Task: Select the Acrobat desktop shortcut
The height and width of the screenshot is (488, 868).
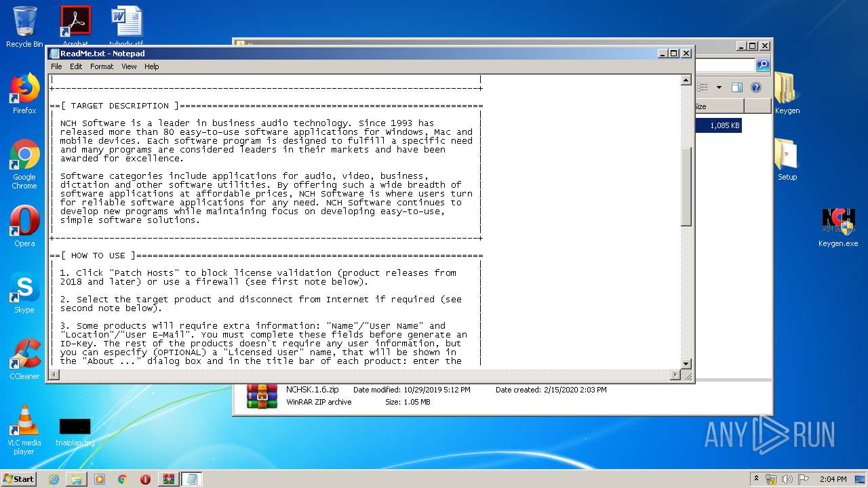Action: click(x=75, y=26)
